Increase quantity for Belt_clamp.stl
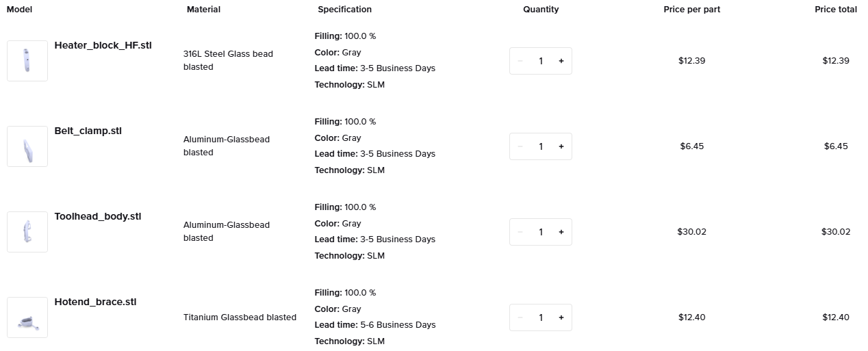The height and width of the screenshot is (351, 868). 561,146
